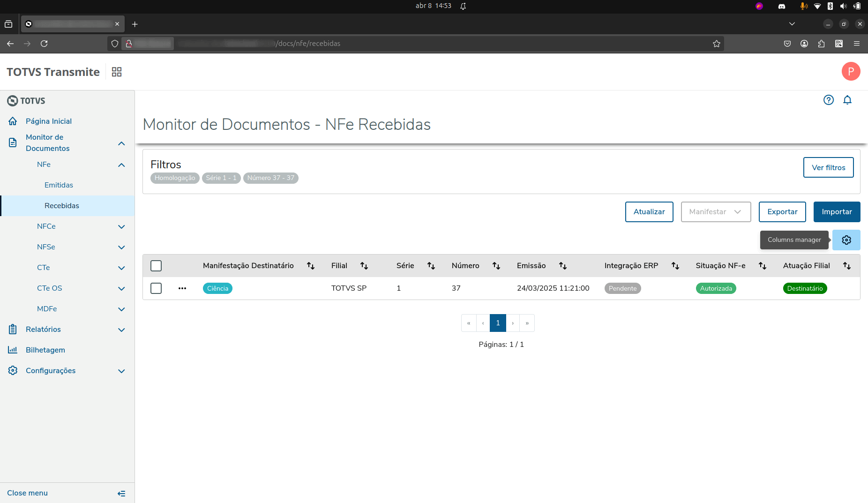Go to the next page arrow
This screenshot has height=503, width=868.
[x=513, y=323]
